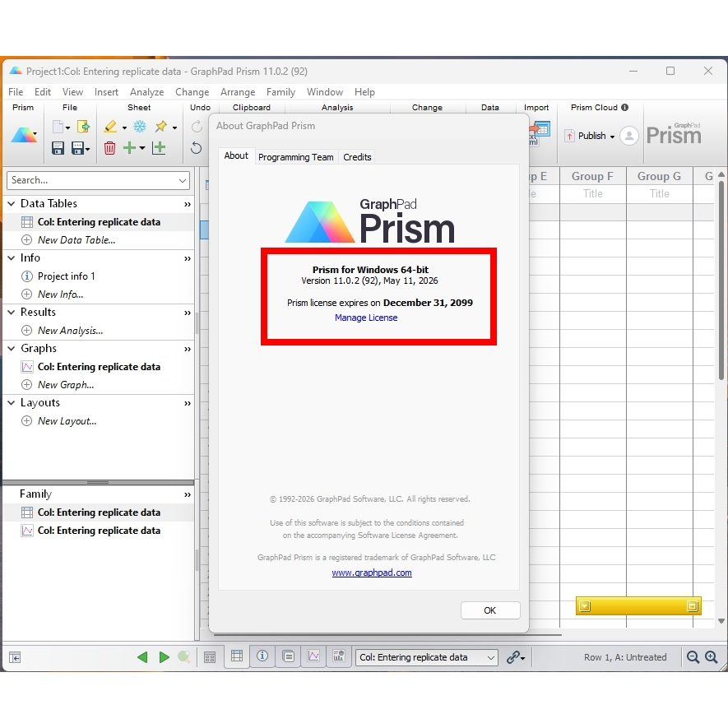Click the layout sheet icon in bottom bar
This screenshot has width=728, height=728.
pyautogui.click(x=338, y=656)
